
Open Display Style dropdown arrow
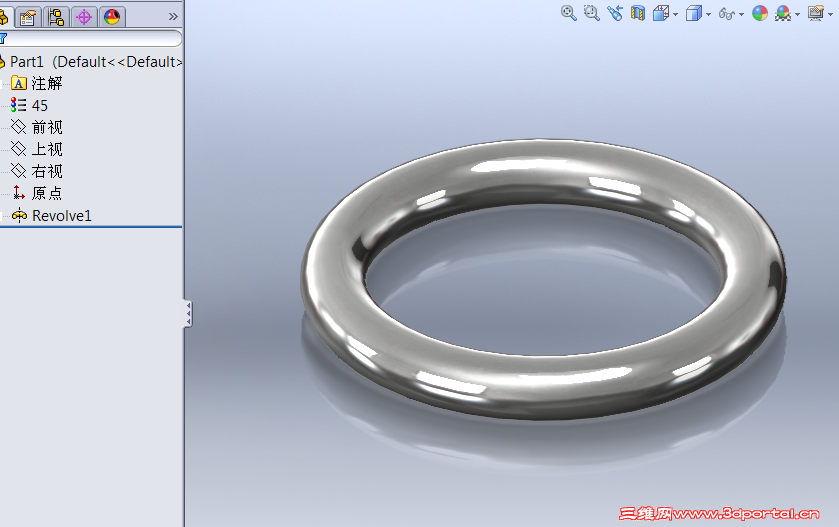click(708, 14)
